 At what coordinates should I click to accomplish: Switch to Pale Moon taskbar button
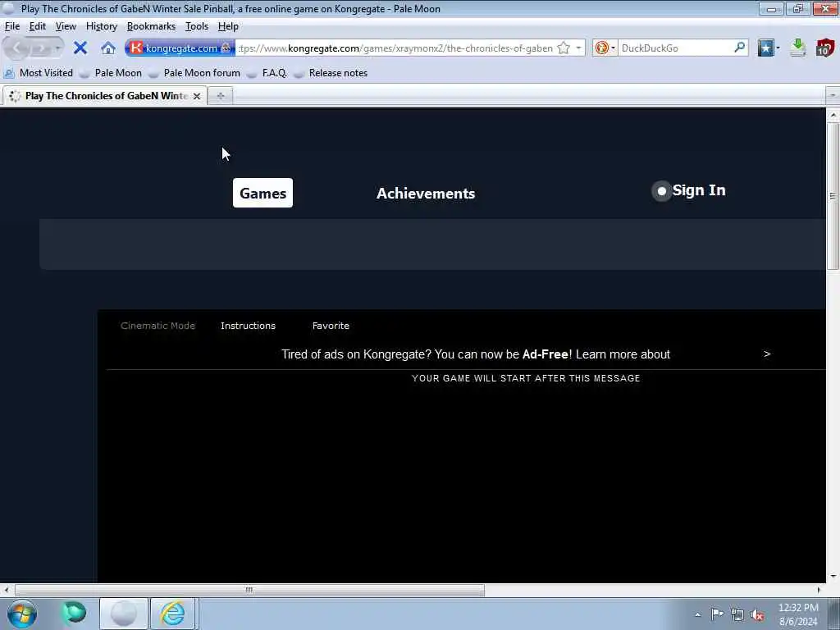pos(123,614)
